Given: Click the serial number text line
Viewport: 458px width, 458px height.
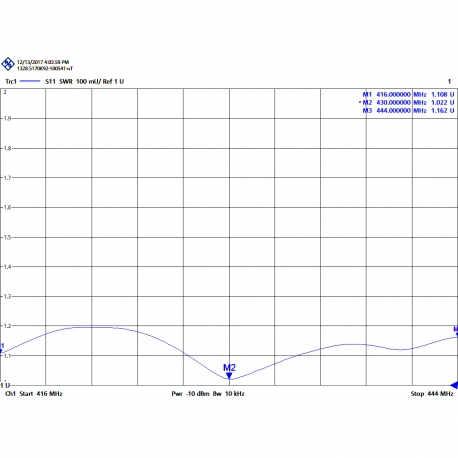Looking at the screenshot, I should 45,68.
